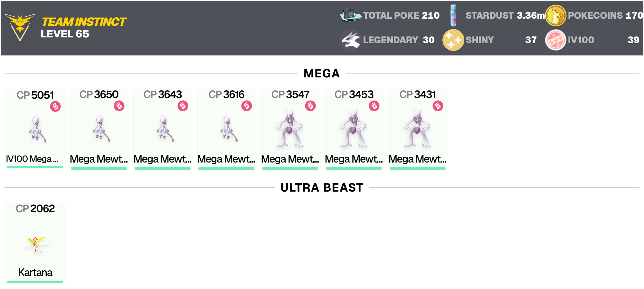This screenshot has width=644, height=289.
Task: Select Mega Mewtwo X sprite with CP 3453
Action: coord(354,128)
